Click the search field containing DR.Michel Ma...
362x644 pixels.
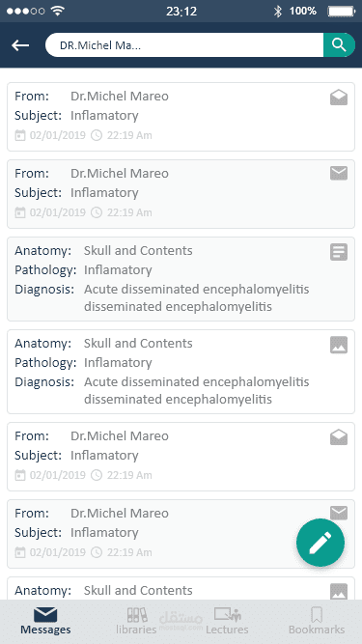point(184,45)
